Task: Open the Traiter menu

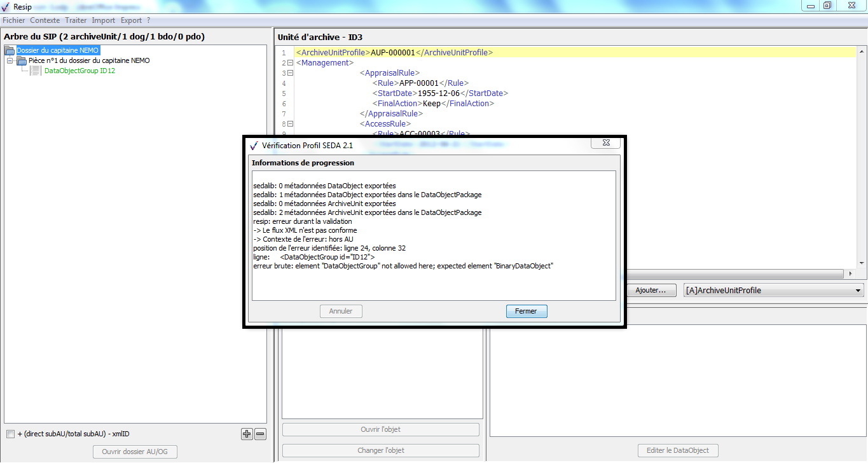Action: pos(76,20)
